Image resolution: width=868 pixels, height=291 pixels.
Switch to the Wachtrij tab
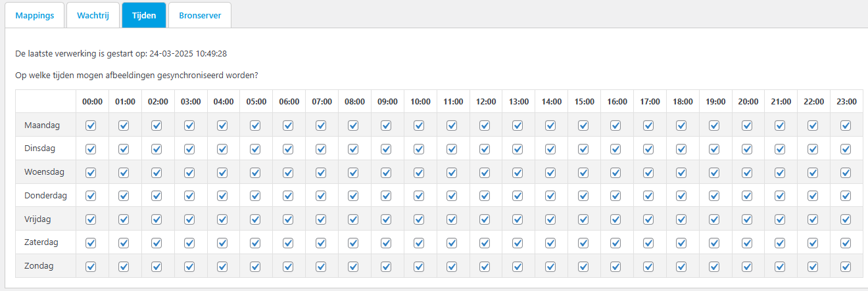click(x=93, y=15)
